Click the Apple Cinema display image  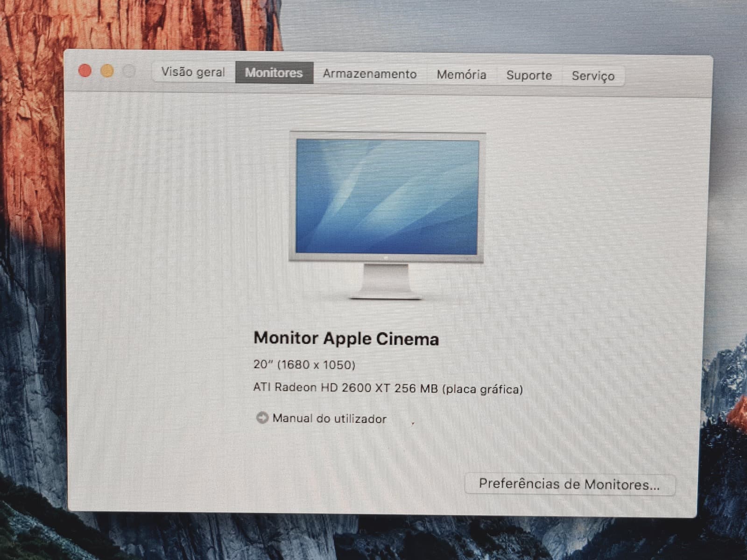click(388, 216)
